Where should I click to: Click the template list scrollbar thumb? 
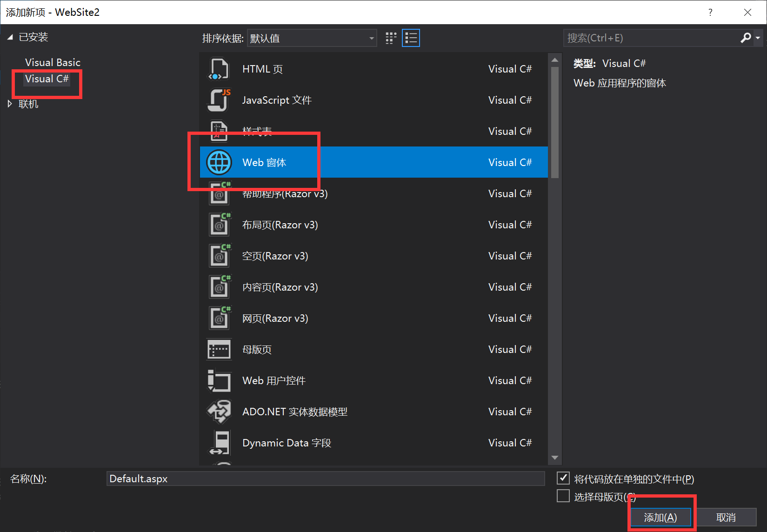point(554,122)
